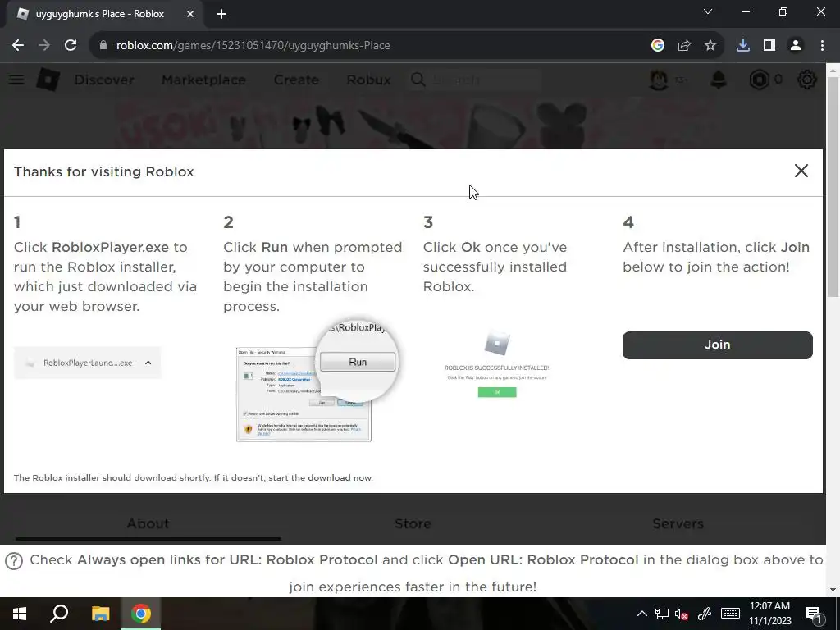This screenshot has width=840, height=630.
Task: Click the Roblox search magnifier icon
Action: (x=418, y=80)
